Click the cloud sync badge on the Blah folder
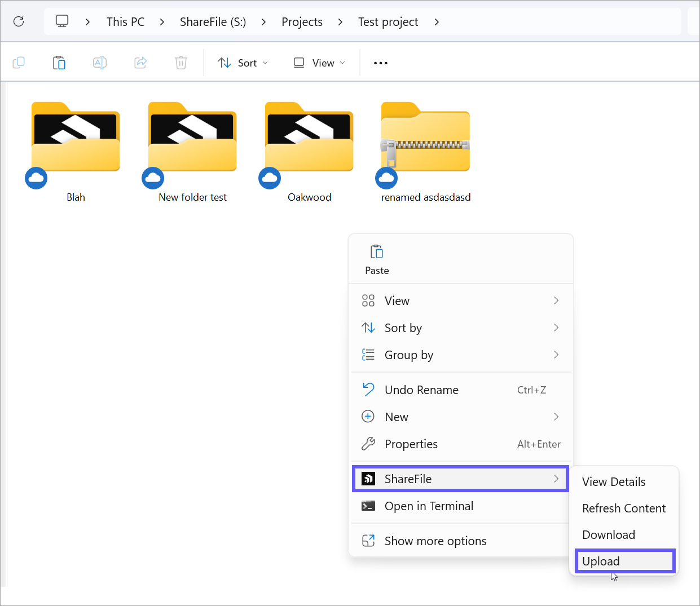The width and height of the screenshot is (700, 606). pyautogui.click(x=36, y=178)
